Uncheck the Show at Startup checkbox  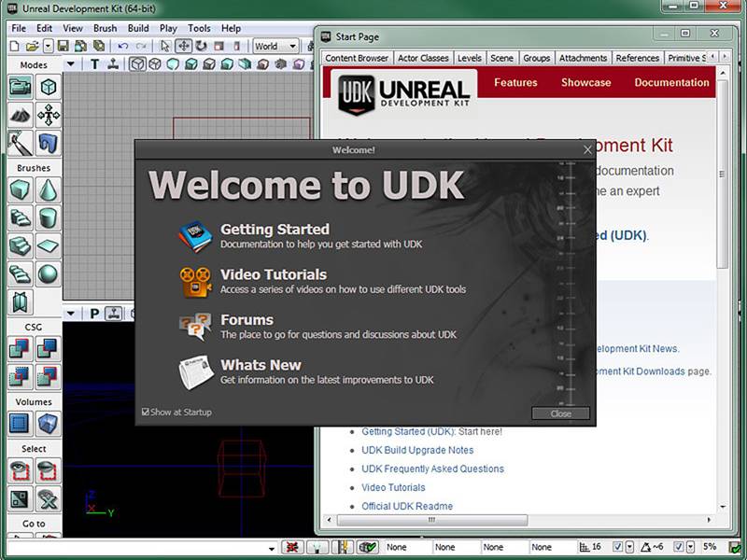146,411
